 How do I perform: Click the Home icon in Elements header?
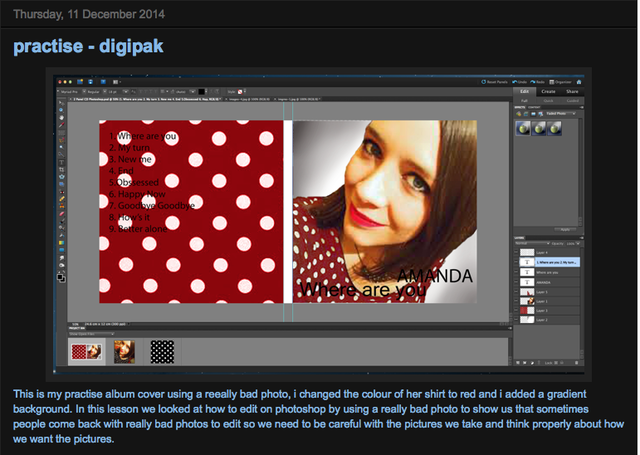coord(579,82)
